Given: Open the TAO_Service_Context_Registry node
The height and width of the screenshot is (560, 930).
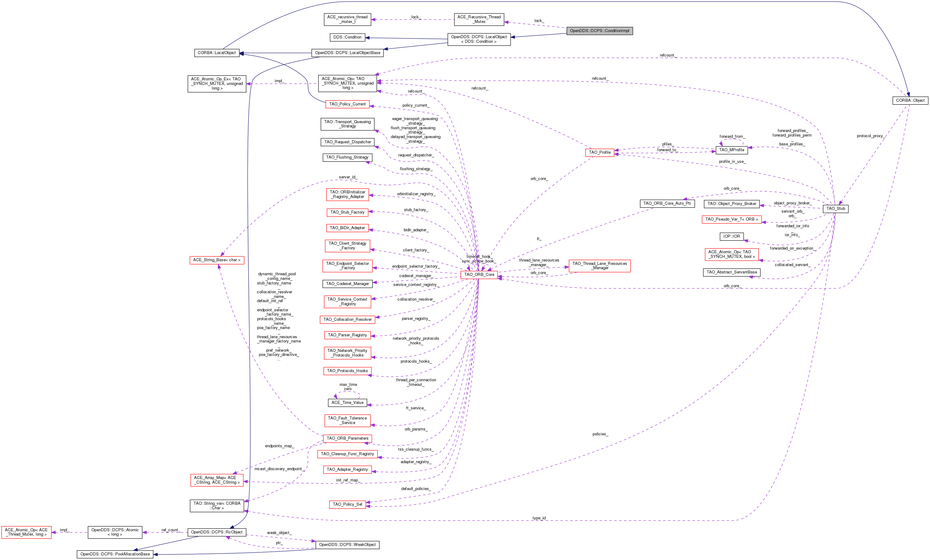Looking at the screenshot, I should (x=347, y=302).
